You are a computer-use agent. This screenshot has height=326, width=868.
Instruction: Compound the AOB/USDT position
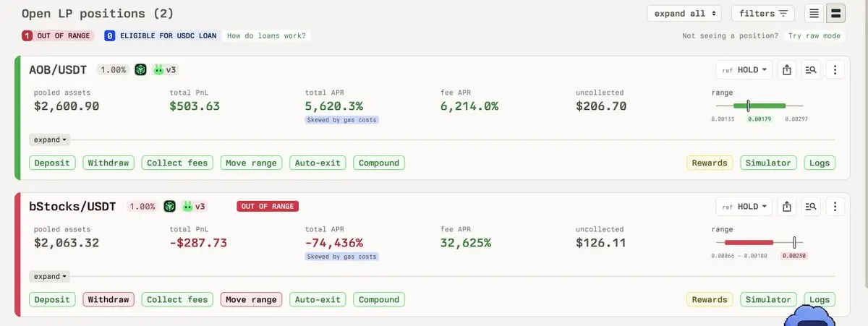pyautogui.click(x=379, y=163)
